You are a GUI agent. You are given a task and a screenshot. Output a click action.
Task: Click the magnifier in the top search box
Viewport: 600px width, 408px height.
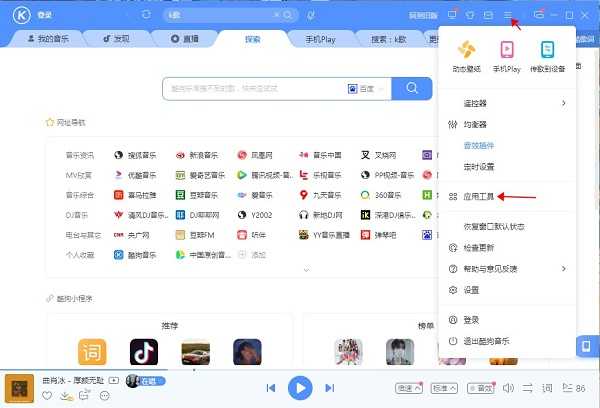tap(288, 15)
